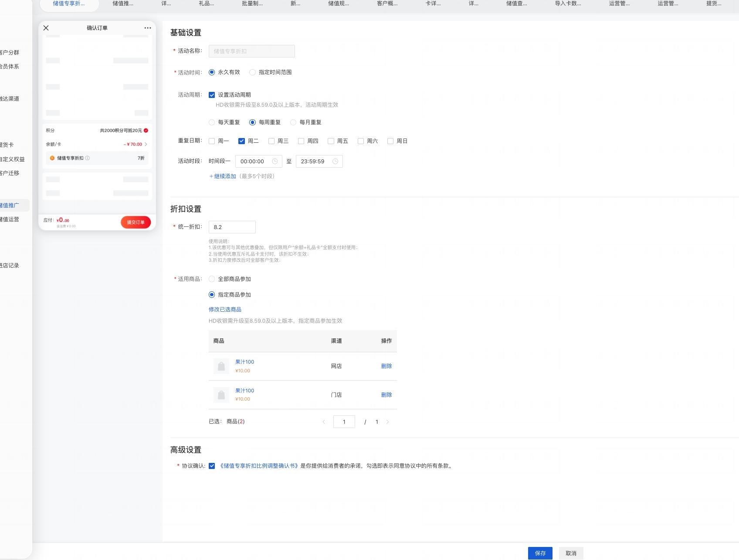Viewport: 739px width, 560px height.
Task: Click the 统一折扣 input field
Action: (x=232, y=227)
